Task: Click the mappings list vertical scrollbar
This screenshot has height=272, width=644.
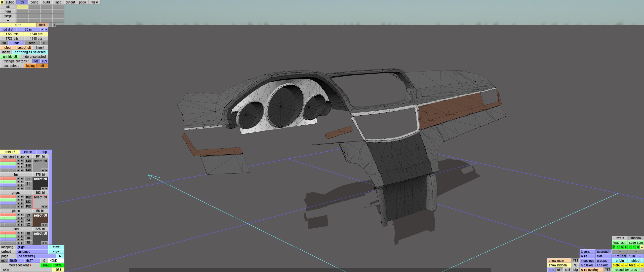Action: pyautogui.click(x=50, y=199)
